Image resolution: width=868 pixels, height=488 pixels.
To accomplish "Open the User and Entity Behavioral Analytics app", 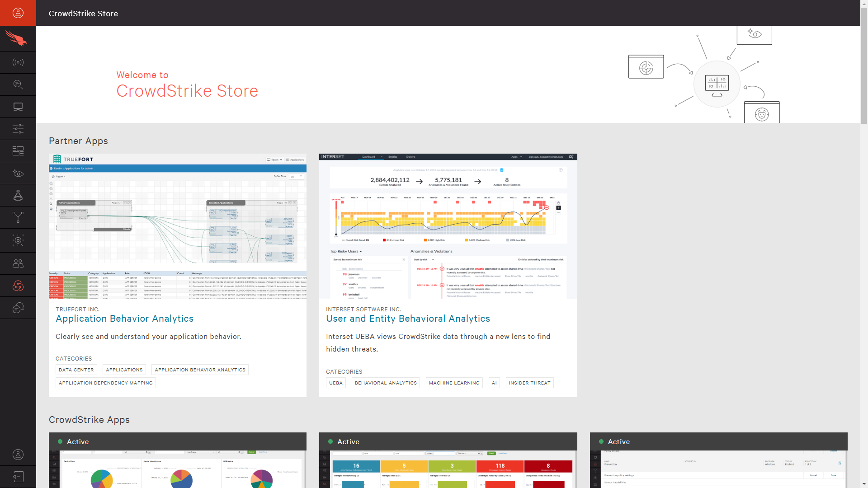I will pos(408,318).
